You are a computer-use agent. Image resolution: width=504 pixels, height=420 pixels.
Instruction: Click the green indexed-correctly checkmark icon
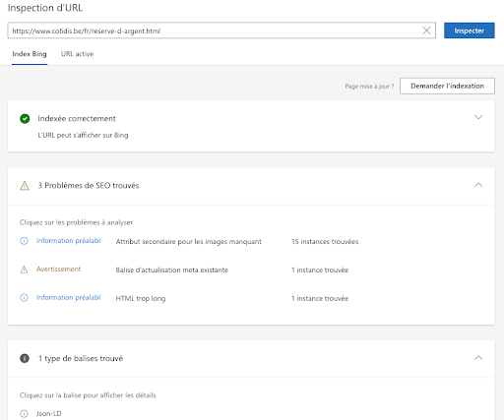pos(25,118)
